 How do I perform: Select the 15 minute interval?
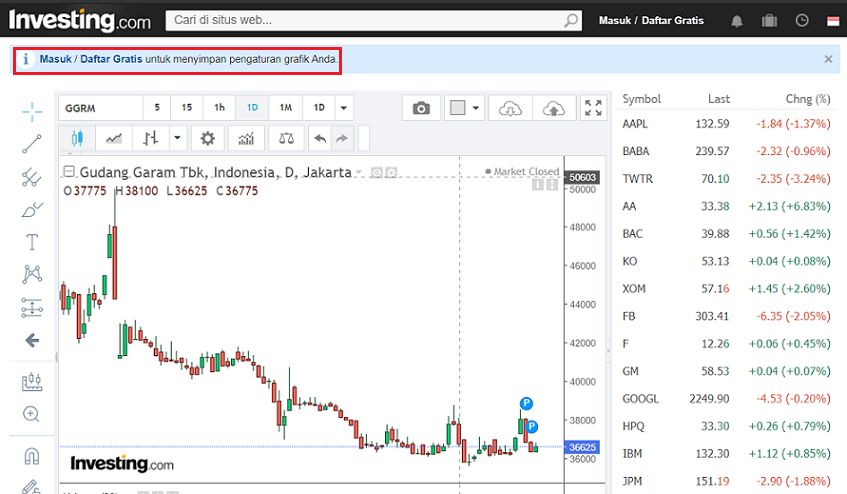187,108
